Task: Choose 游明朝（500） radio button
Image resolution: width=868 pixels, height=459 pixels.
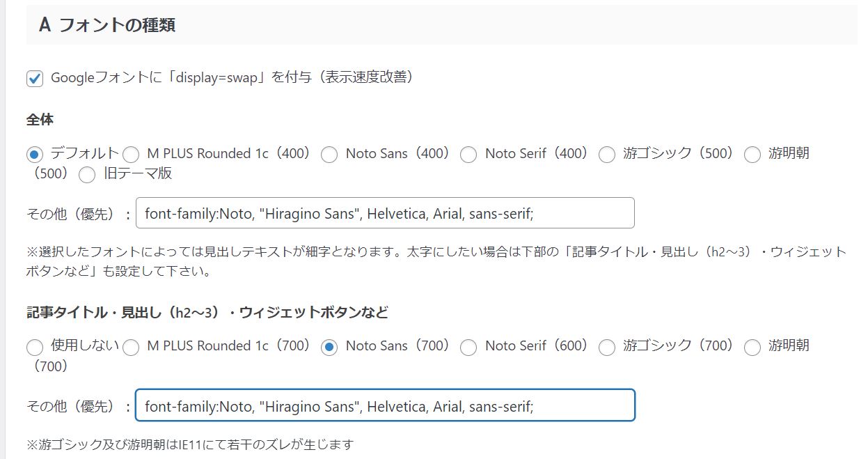Action: pyautogui.click(x=752, y=154)
